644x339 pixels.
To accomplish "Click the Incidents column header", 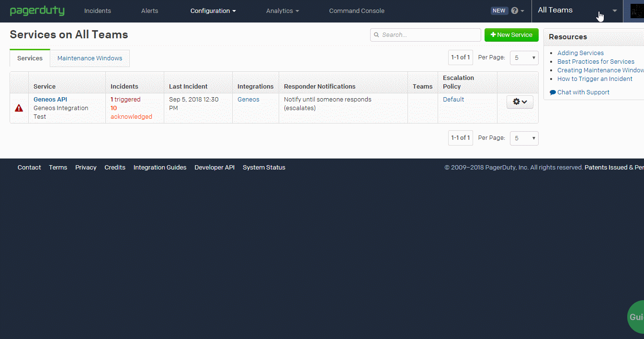I will pos(124,87).
